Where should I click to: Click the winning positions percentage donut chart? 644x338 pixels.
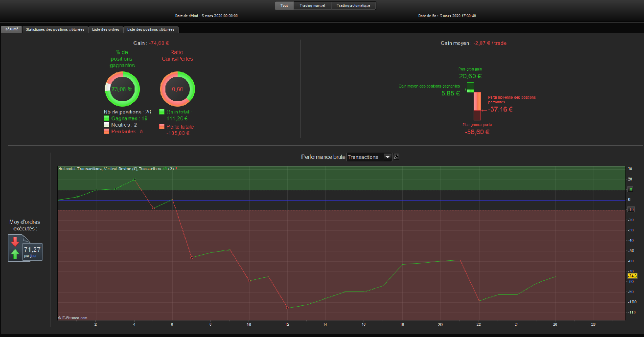click(122, 89)
